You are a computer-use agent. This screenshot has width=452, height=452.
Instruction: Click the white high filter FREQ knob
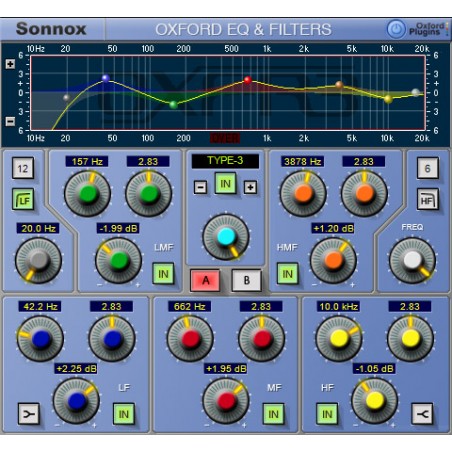pos(413,260)
